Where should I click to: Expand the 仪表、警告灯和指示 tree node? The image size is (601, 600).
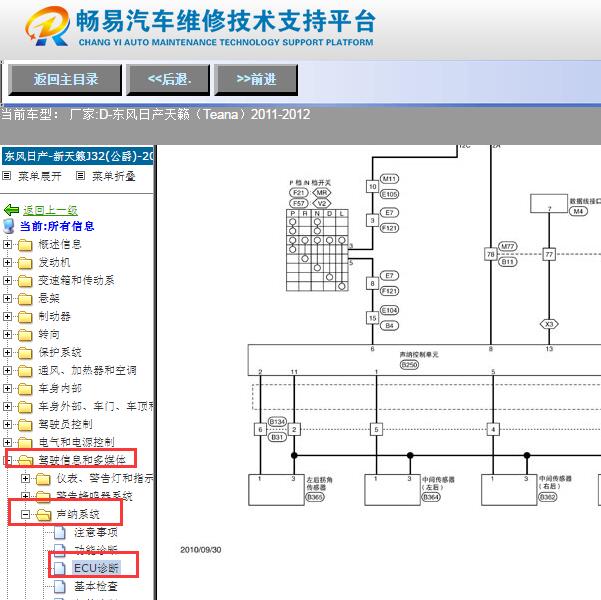[x=25, y=478]
